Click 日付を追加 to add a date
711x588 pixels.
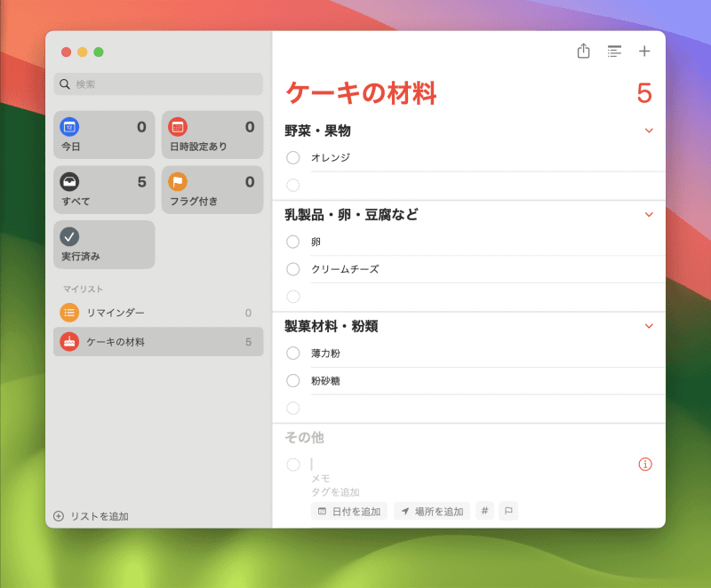(x=348, y=511)
